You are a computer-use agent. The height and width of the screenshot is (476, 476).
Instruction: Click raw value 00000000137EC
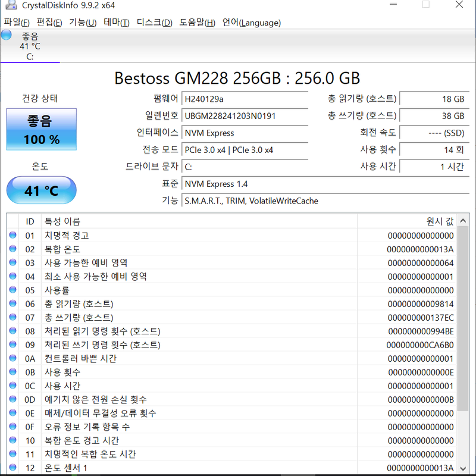tap(421, 318)
